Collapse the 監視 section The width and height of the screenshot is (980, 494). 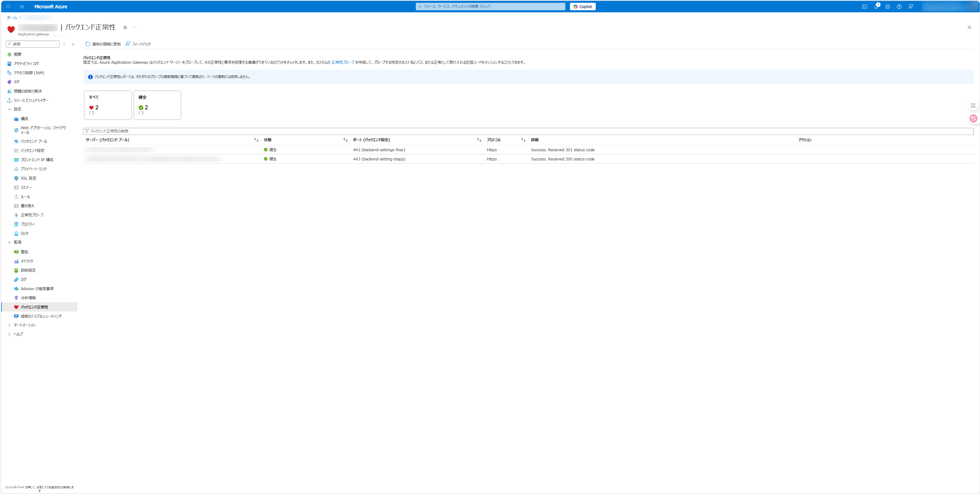pos(10,242)
